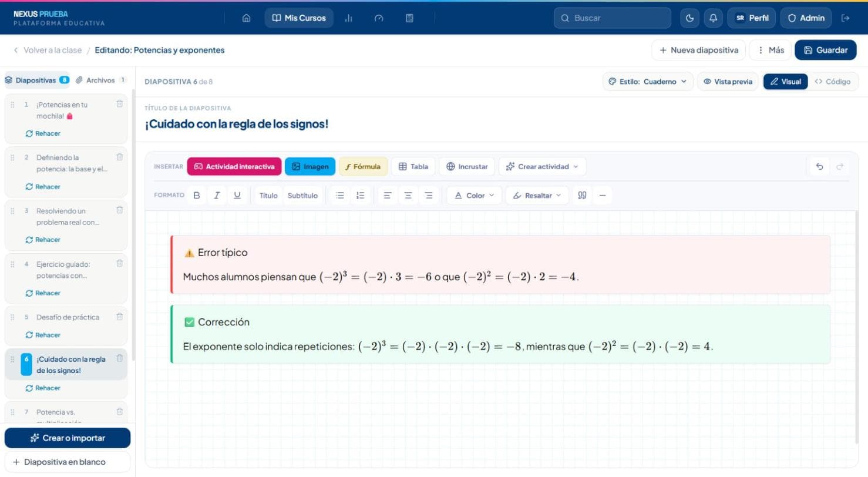Apply bold formatting
868x477 pixels.
197,196
